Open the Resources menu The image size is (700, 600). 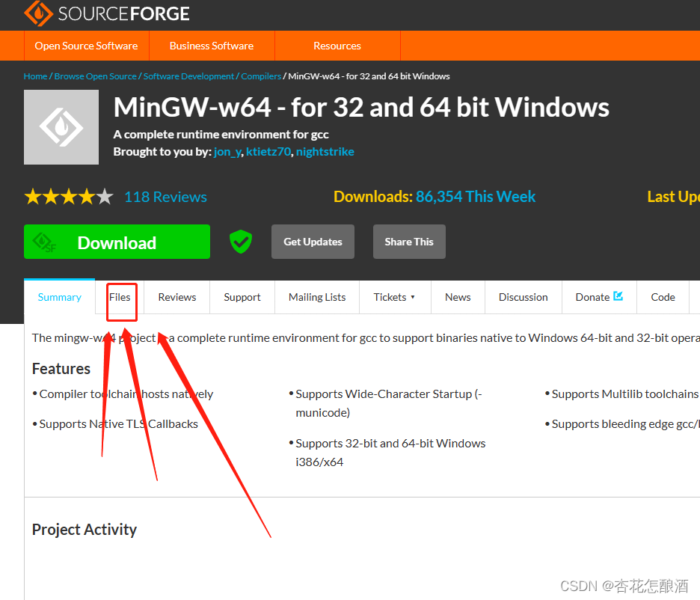(337, 46)
